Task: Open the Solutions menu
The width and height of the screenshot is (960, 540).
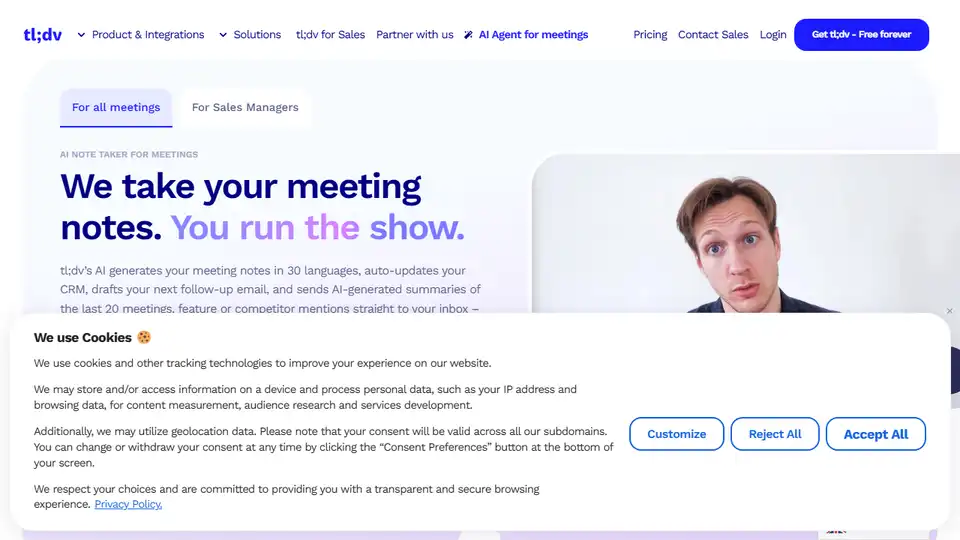Action: [x=257, y=35]
